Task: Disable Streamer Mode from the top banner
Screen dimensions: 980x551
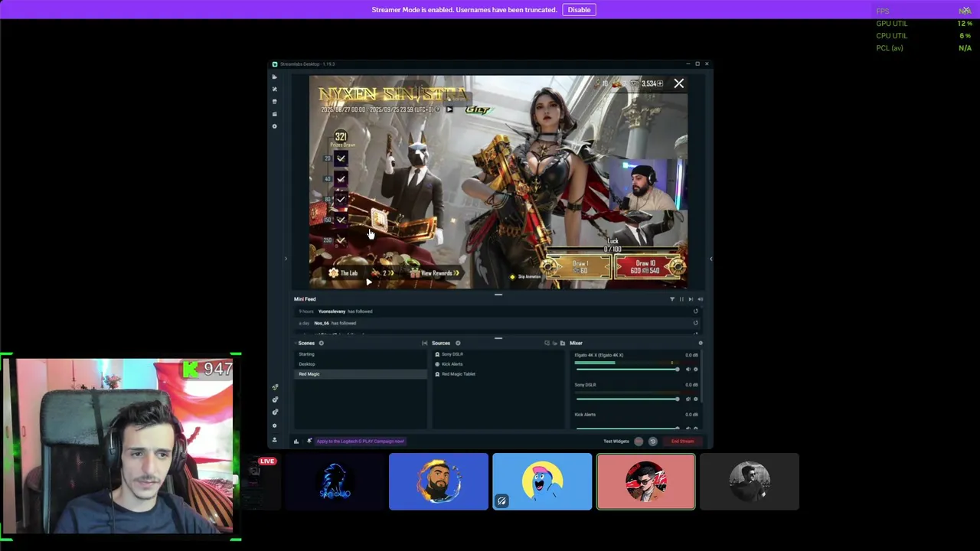Action: [x=579, y=10]
